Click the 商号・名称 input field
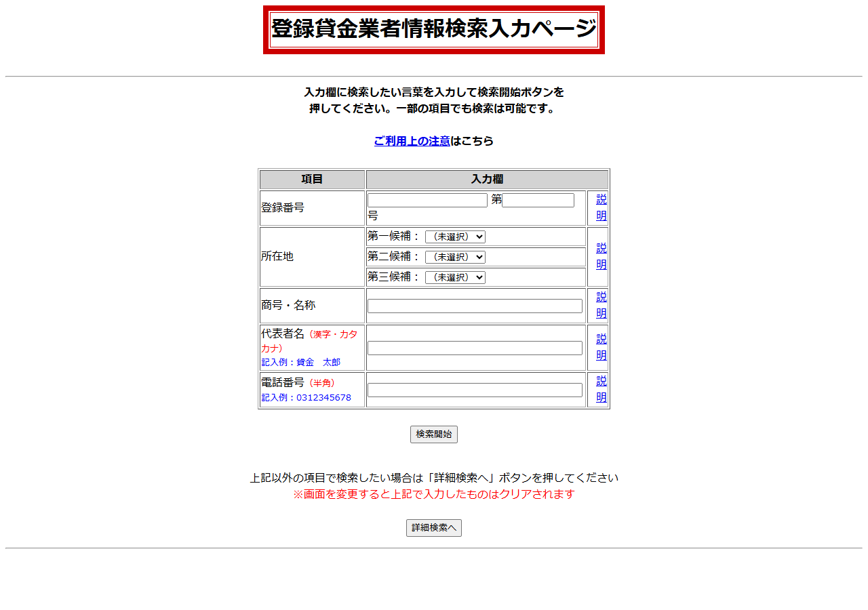This screenshot has height=610, width=868. [475, 306]
